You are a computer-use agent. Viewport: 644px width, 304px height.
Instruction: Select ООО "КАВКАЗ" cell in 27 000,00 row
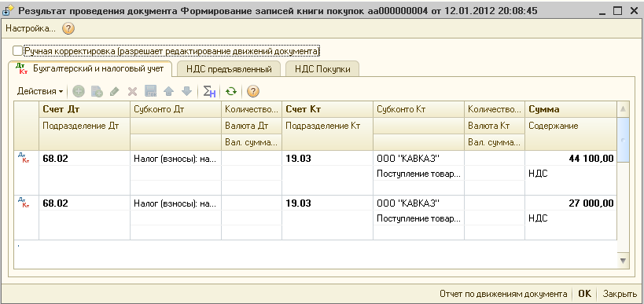tap(418, 203)
